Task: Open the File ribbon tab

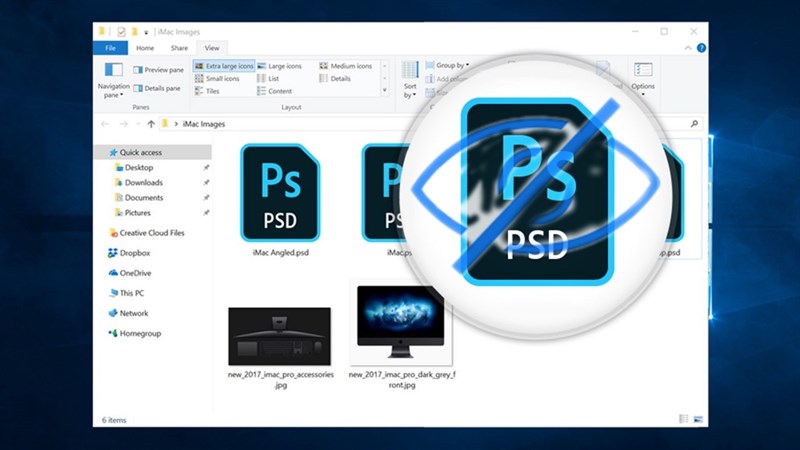Action: [x=110, y=48]
